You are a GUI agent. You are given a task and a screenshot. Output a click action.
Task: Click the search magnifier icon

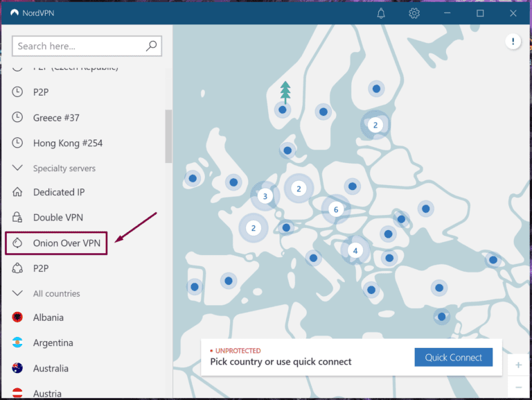coord(152,46)
